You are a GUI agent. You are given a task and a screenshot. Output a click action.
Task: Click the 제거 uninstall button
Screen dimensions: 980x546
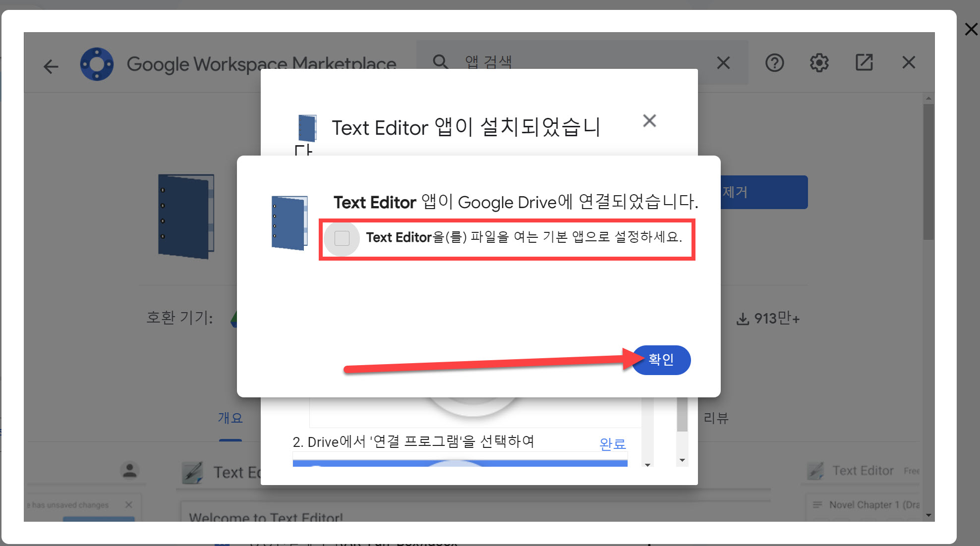click(x=763, y=192)
